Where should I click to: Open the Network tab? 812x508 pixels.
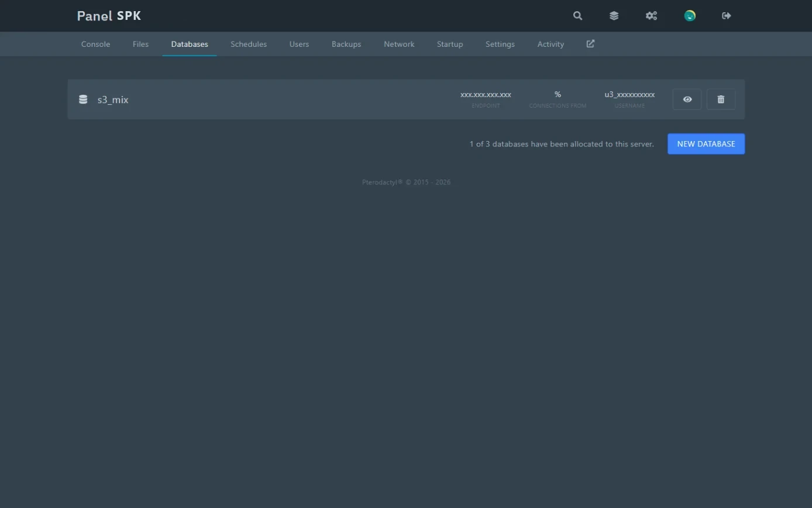tap(399, 44)
